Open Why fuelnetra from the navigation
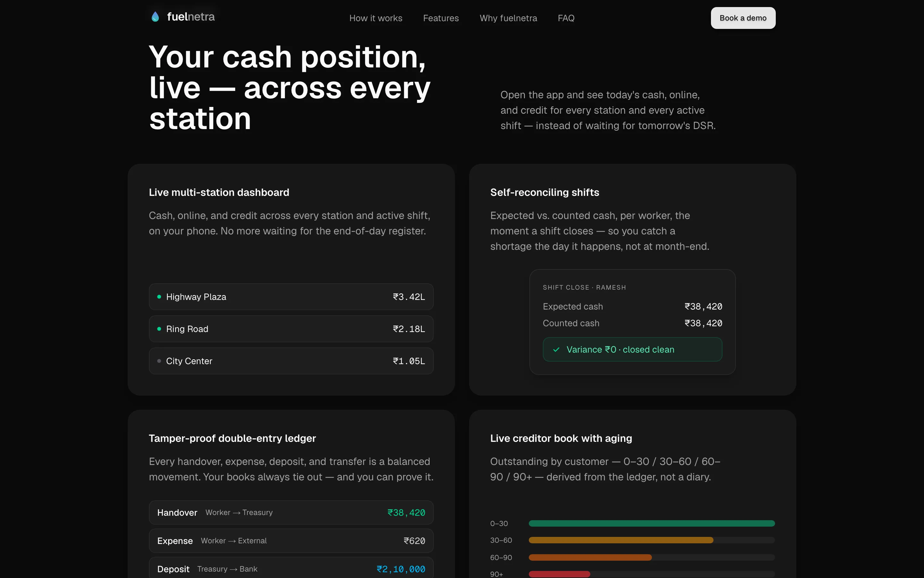Screen dimensions: 924x578 click(x=508, y=18)
